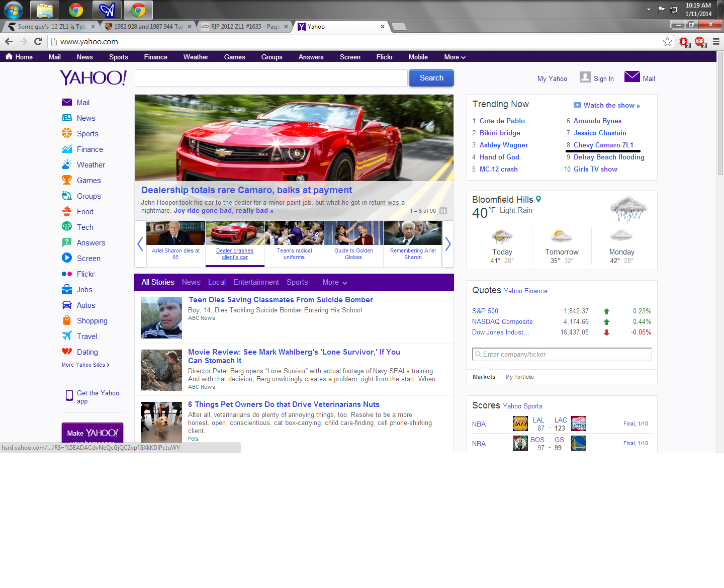Open the Shopping bag icon in the sidebar

pos(67,320)
